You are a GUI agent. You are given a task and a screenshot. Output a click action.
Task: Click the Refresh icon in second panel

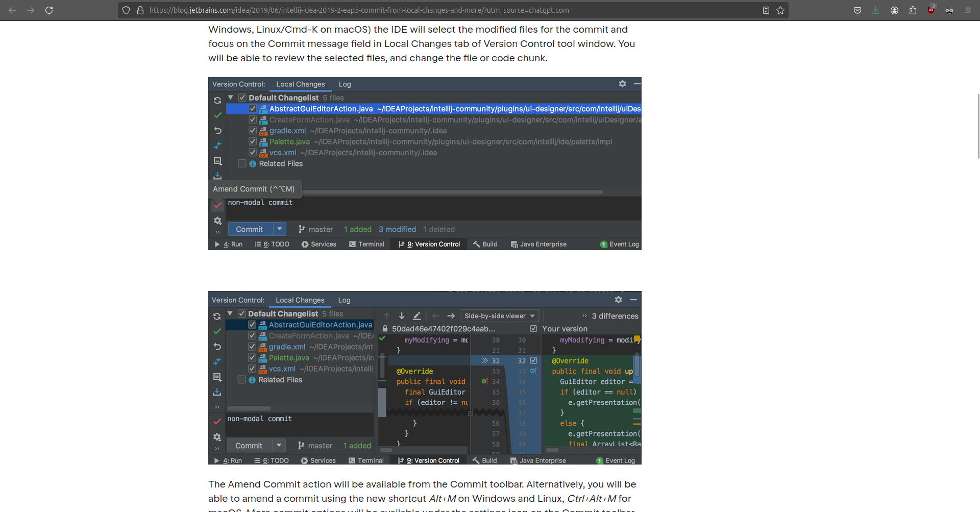(x=217, y=316)
